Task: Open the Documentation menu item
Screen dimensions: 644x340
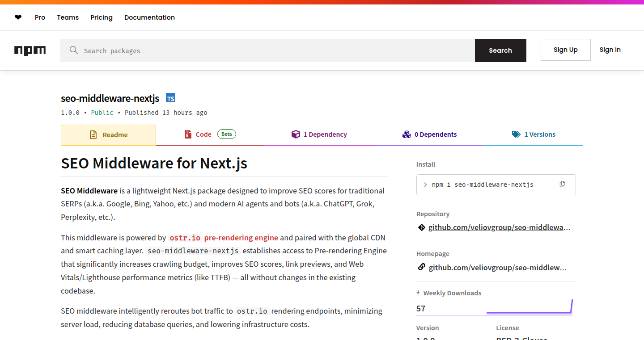Action: coord(149,17)
